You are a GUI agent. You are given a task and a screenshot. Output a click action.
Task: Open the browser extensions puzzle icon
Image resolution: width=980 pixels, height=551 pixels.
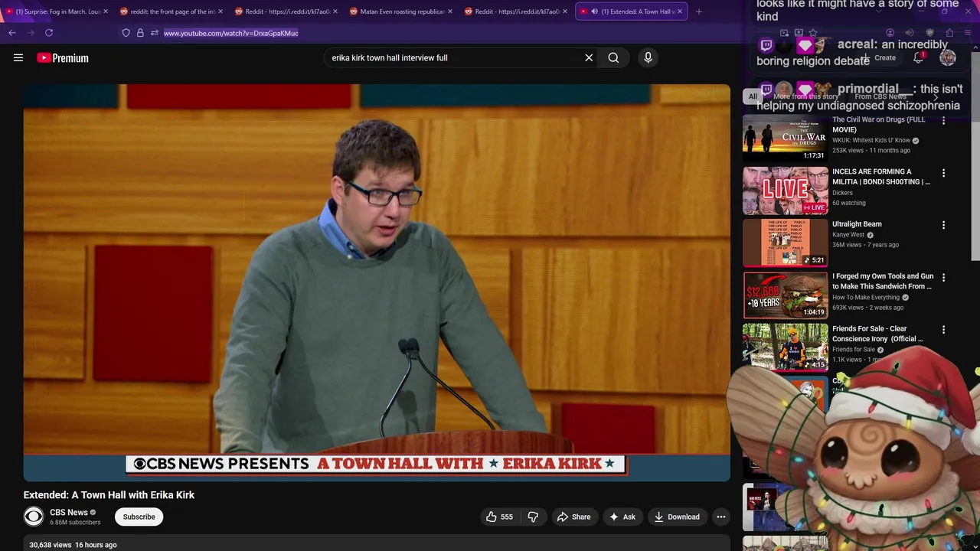point(949,33)
